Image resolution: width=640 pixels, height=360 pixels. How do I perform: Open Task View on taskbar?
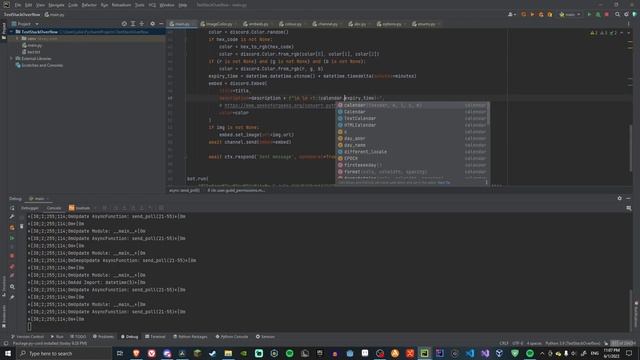[x=120, y=353]
